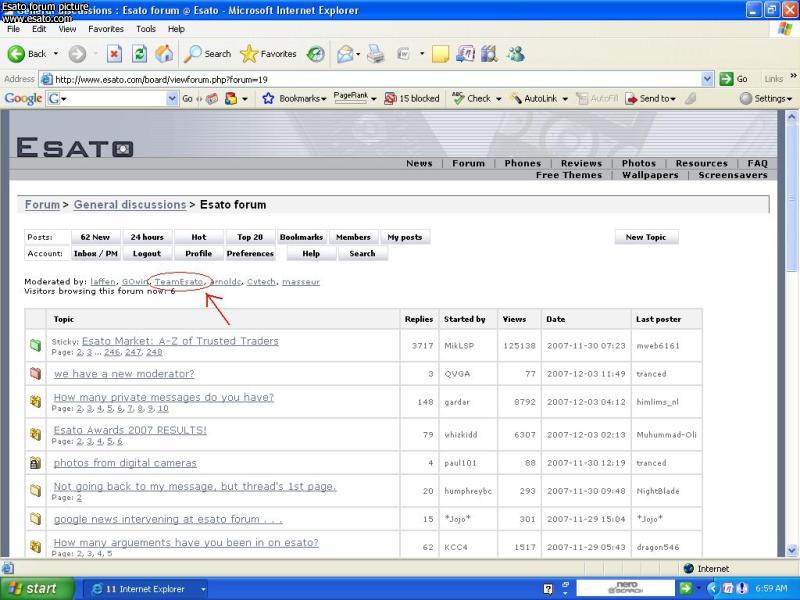Click folder icon beside Esato Market topic

(35, 345)
